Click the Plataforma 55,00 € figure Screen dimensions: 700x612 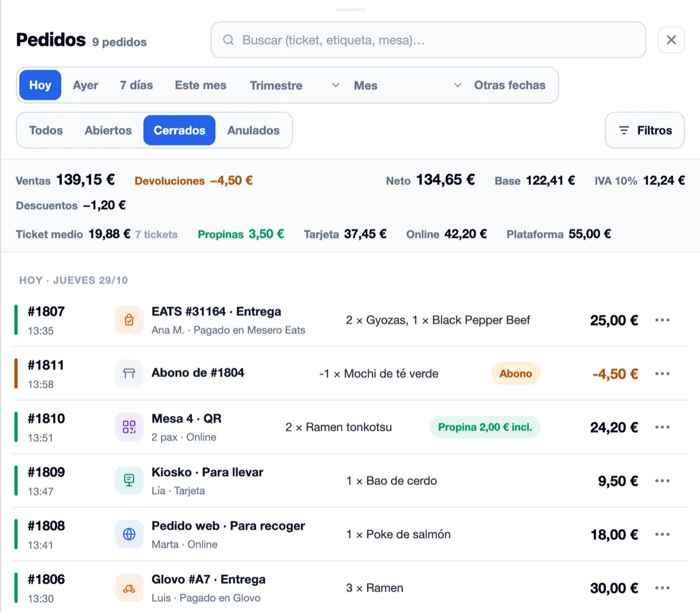(559, 234)
